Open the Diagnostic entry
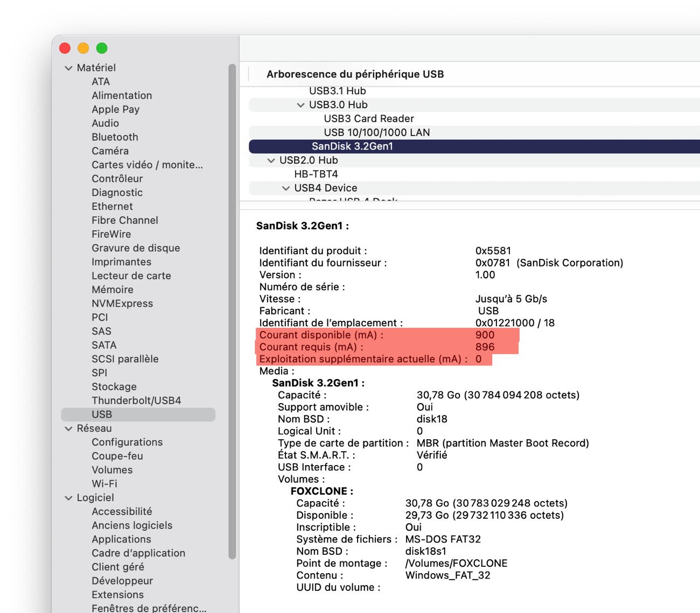 (x=117, y=192)
